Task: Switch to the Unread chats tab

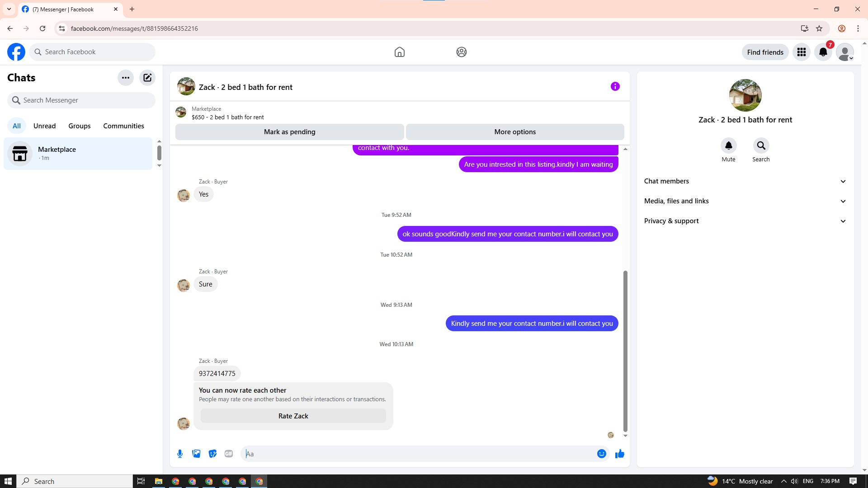Action: point(44,126)
